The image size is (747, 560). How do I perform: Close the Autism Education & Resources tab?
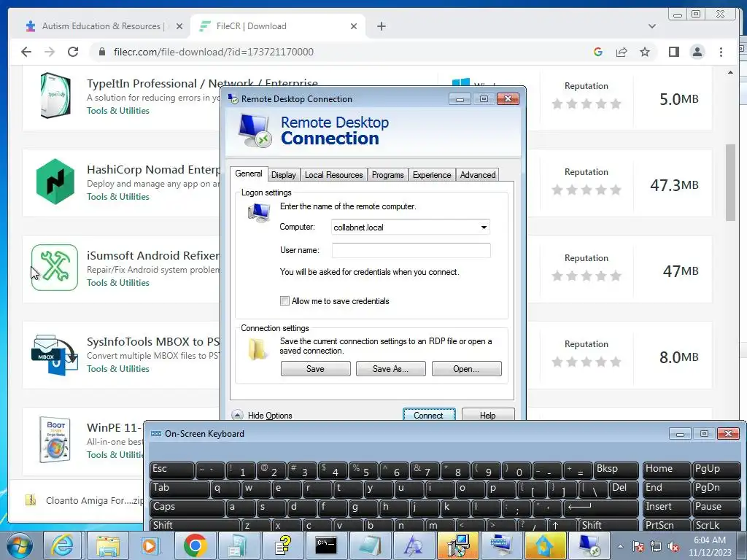click(x=179, y=26)
